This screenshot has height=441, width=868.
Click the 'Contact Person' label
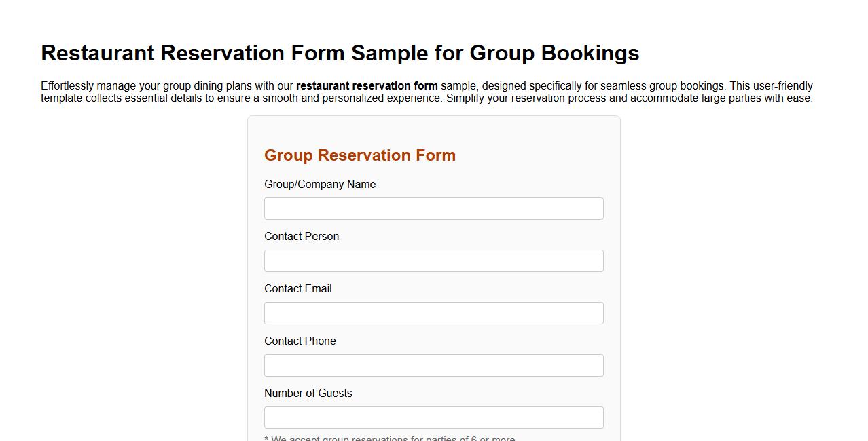[302, 236]
